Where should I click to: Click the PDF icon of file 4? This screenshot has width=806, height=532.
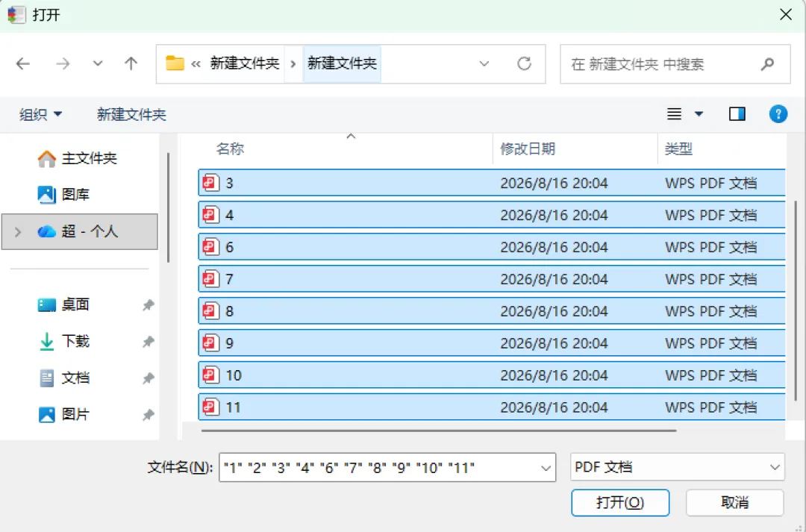[210, 214]
